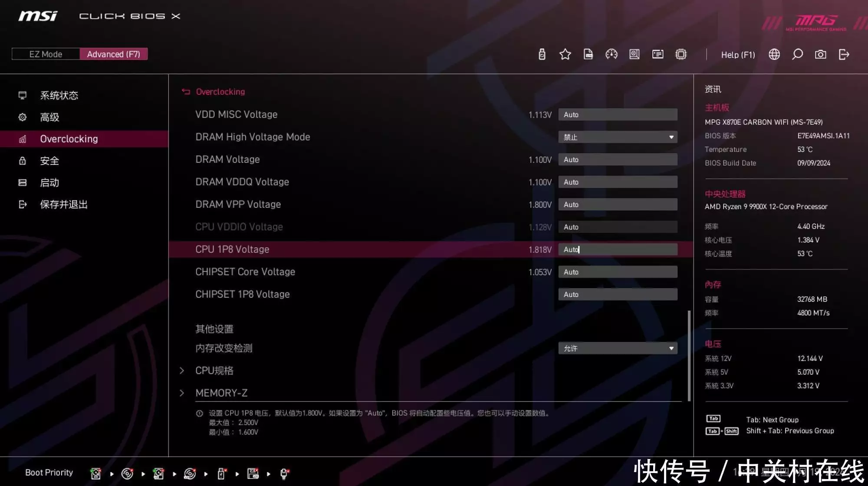Click the VDD MISC 1.113V value
Image resolution: width=868 pixels, height=486 pixels.
pyautogui.click(x=540, y=115)
